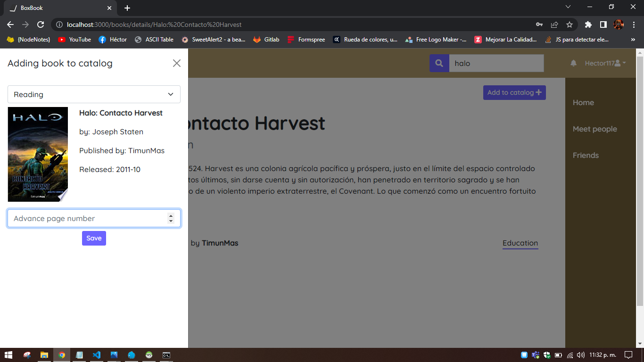The image size is (644, 362).
Task: Reload the current page
Action: pos(41,25)
